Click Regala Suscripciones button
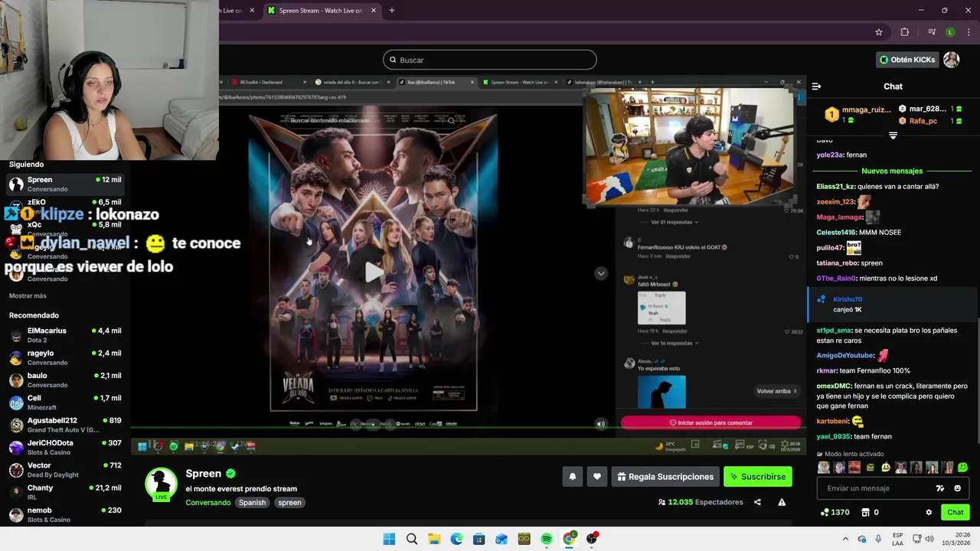Image resolution: width=980 pixels, height=551 pixels. click(x=665, y=477)
